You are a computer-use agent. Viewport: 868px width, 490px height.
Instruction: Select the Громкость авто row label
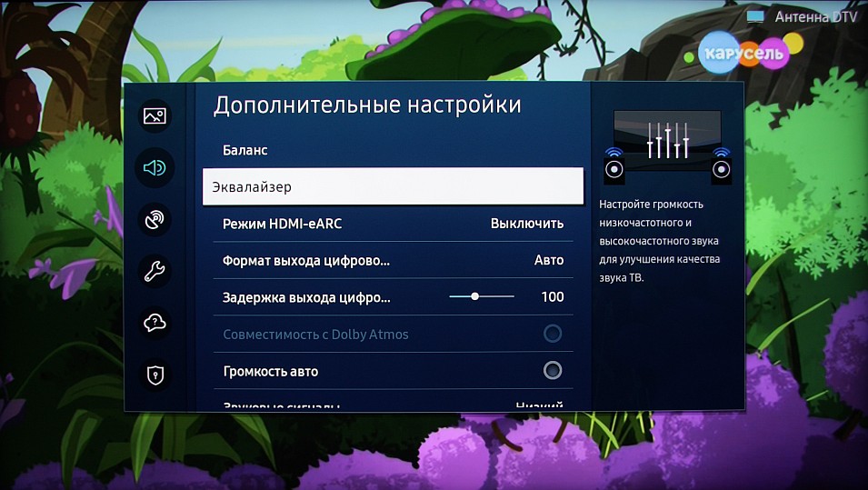(271, 372)
